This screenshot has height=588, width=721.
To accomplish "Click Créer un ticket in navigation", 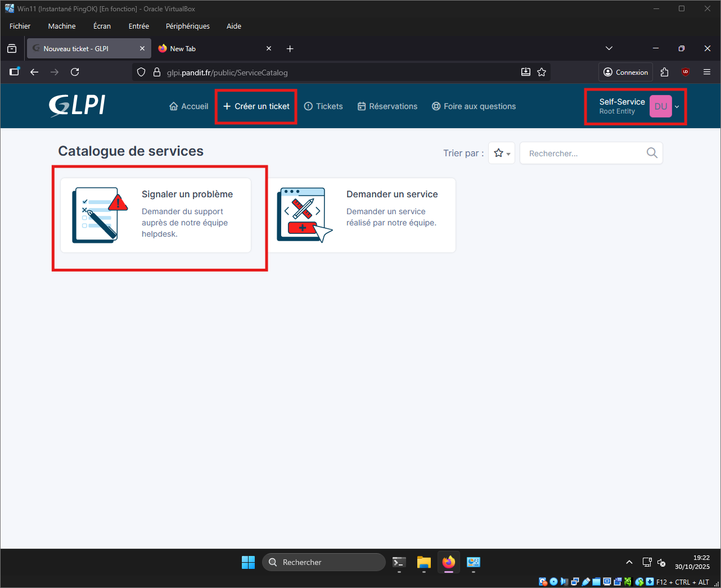I will (x=256, y=106).
